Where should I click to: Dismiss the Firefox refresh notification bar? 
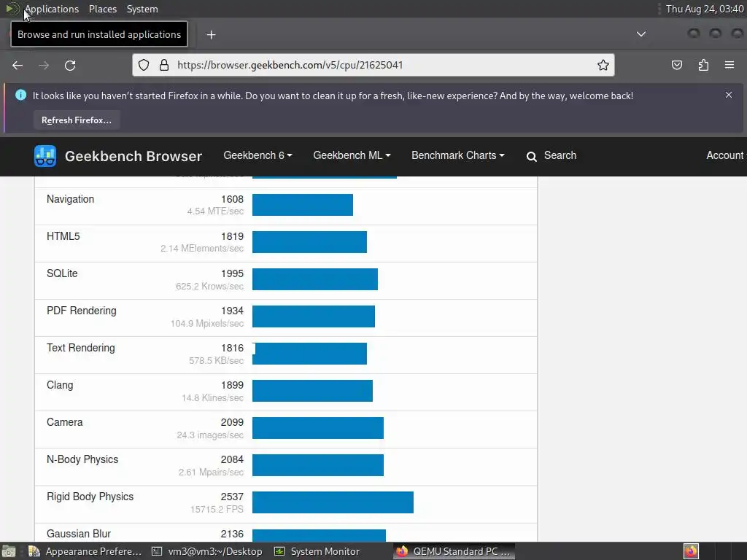coord(729,95)
